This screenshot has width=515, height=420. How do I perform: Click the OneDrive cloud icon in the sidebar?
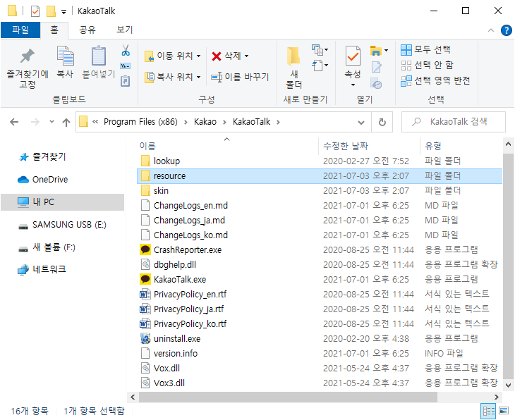(x=23, y=180)
